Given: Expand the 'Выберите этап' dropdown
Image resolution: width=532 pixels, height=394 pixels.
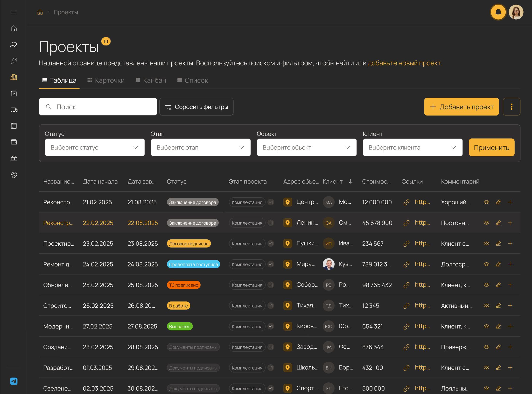Looking at the screenshot, I should coord(201,147).
